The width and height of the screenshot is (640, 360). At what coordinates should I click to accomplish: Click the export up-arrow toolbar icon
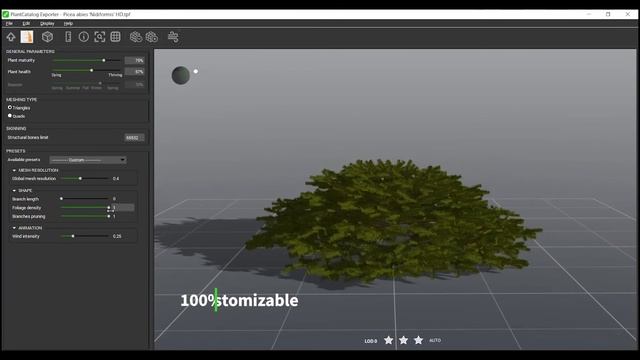point(11,37)
